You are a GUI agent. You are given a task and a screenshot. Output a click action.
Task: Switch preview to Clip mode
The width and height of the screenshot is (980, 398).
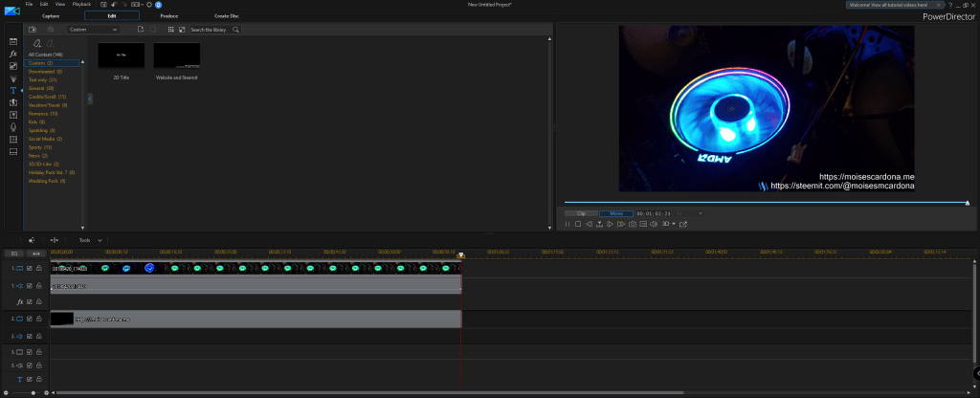(581, 213)
